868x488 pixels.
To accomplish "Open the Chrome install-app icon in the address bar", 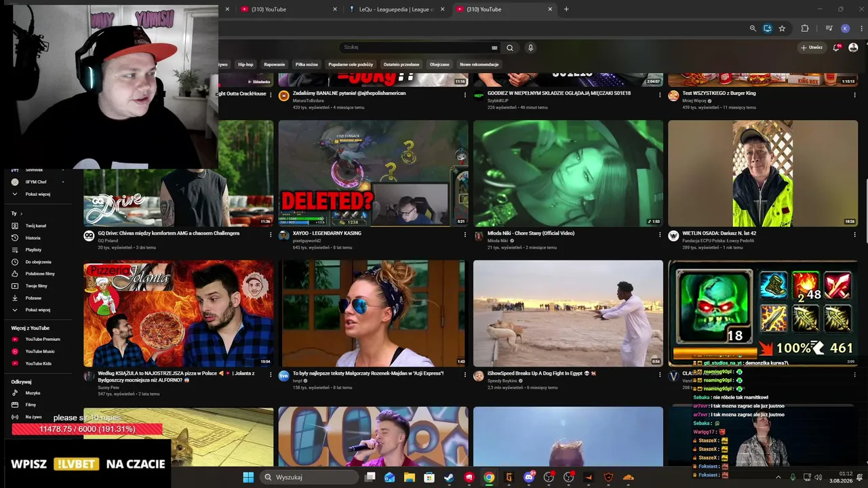I will coord(768,28).
